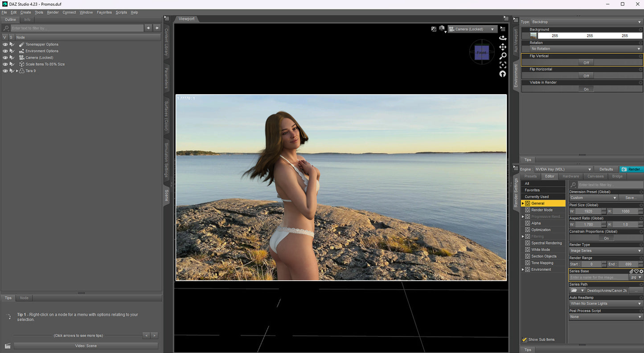Open the Scripts menu
Image resolution: width=644 pixels, height=353 pixels.
121,12
